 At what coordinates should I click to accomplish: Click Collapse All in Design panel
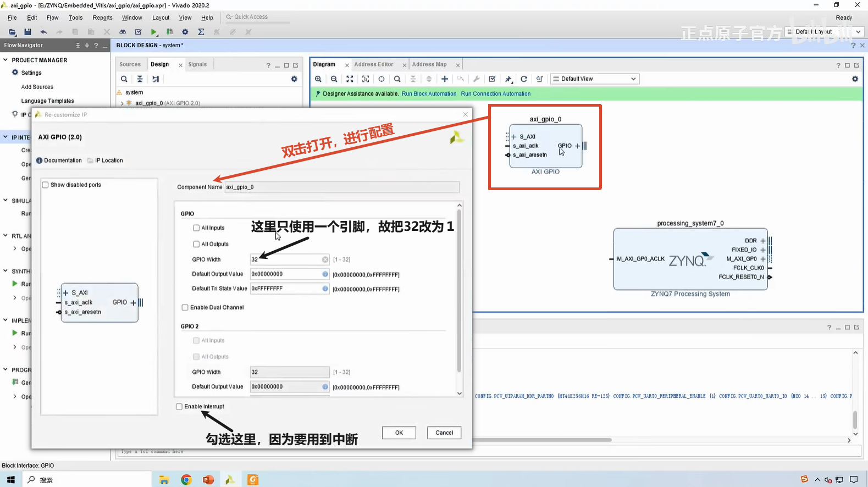(x=140, y=79)
